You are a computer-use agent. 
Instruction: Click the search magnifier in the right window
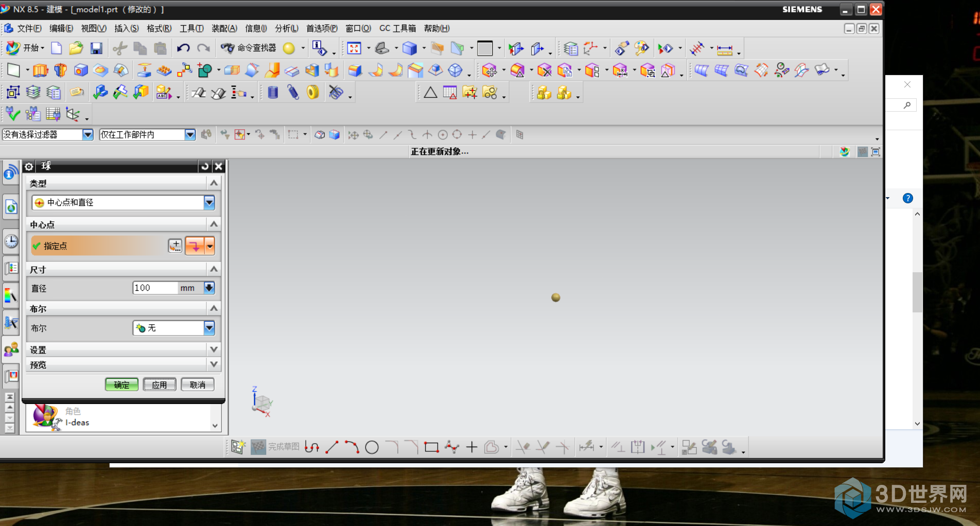pyautogui.click(x=907, y=105)
